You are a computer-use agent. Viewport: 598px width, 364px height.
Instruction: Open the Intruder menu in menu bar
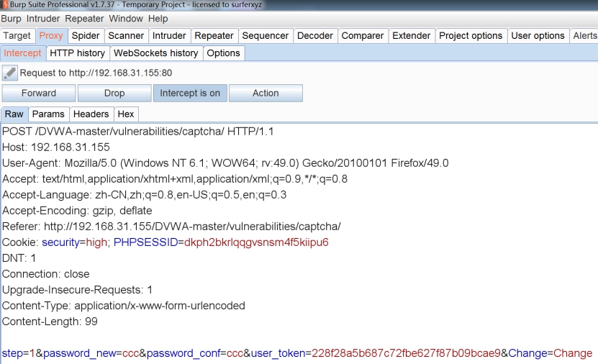(43, 19)
